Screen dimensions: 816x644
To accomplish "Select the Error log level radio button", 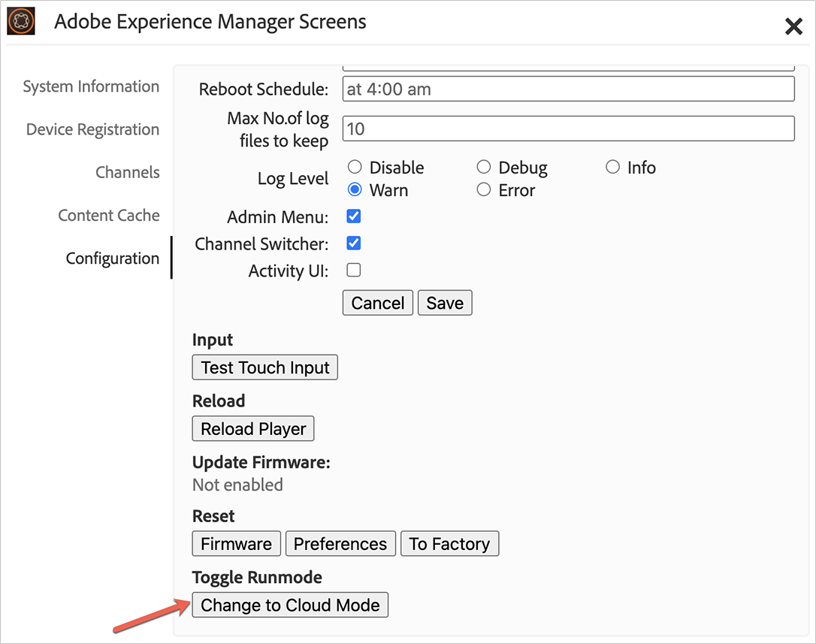I will [x=484, y=190].
